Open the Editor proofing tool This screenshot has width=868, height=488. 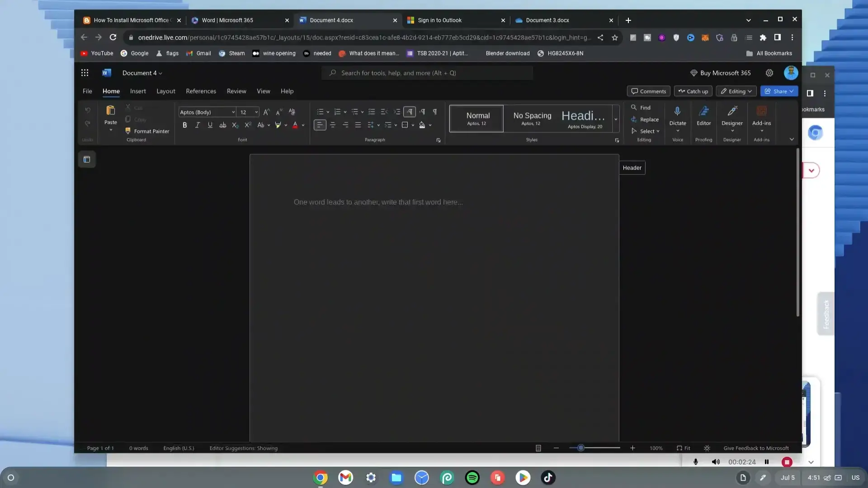pyautogui.click(x=704, y=117)
